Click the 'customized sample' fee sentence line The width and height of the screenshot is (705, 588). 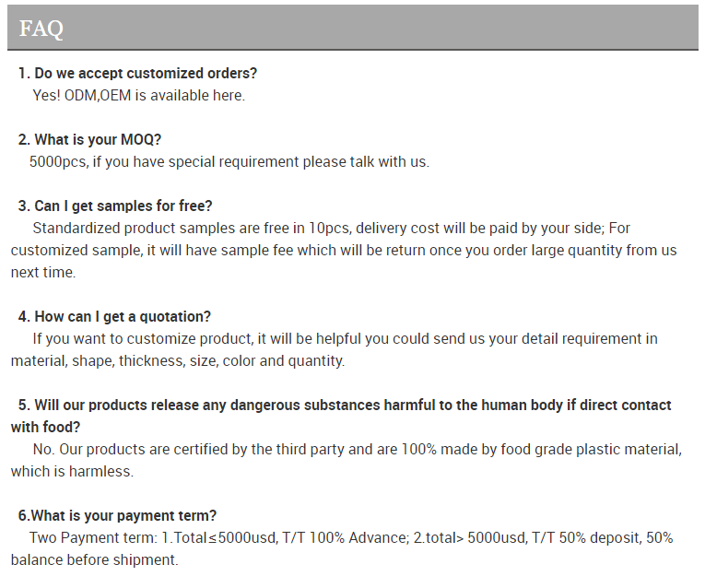pos(344,251)
